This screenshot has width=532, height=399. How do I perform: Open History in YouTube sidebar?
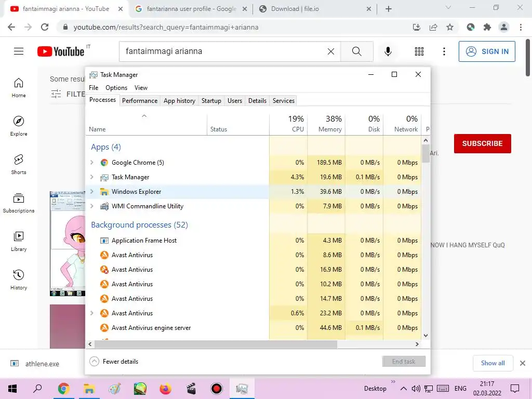(19, 280)
